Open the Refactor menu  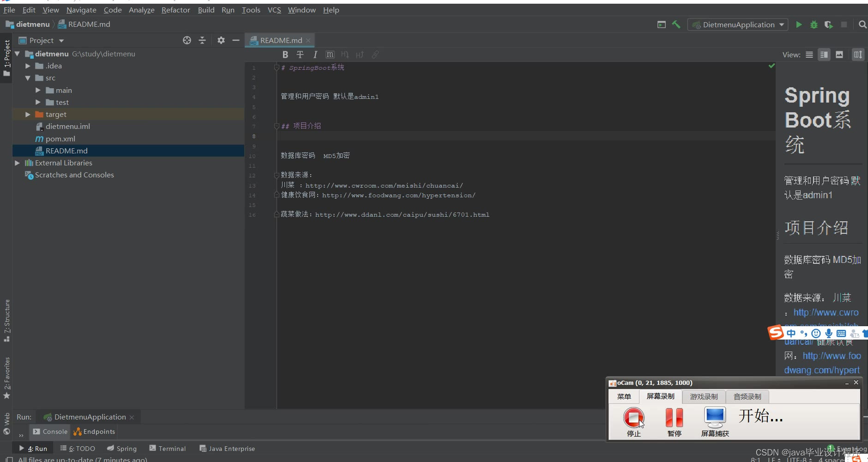[175, 10]
